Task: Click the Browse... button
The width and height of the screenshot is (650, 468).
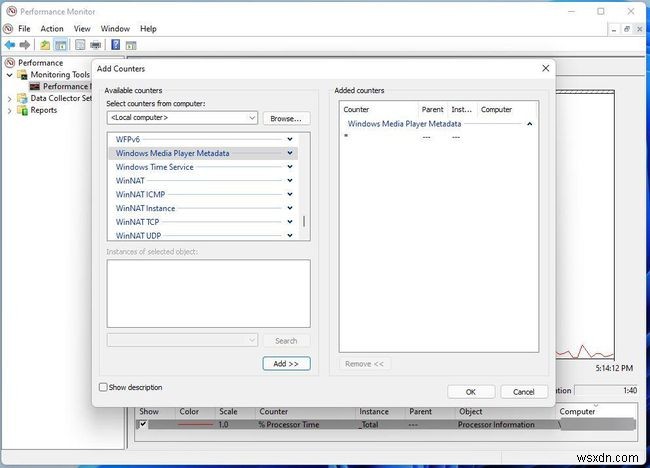Action: (x=286, y=119)
